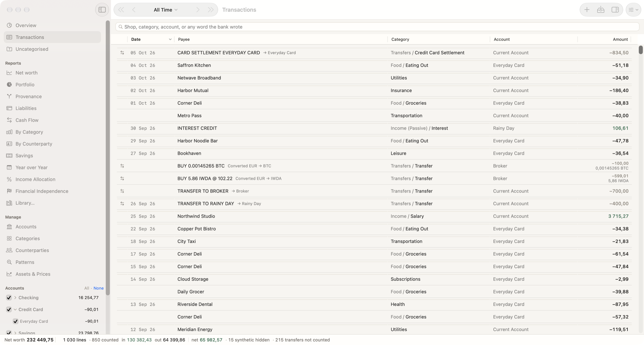Uncheck the Checking account group
Image resolution: width=644 pixels, height=345 pixels.
9,298
